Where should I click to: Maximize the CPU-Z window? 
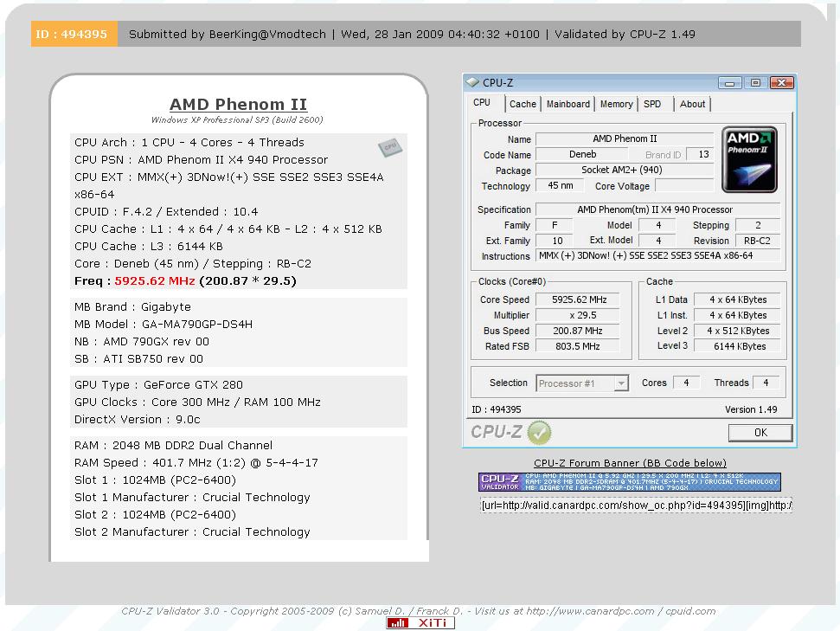coord(755,82)
